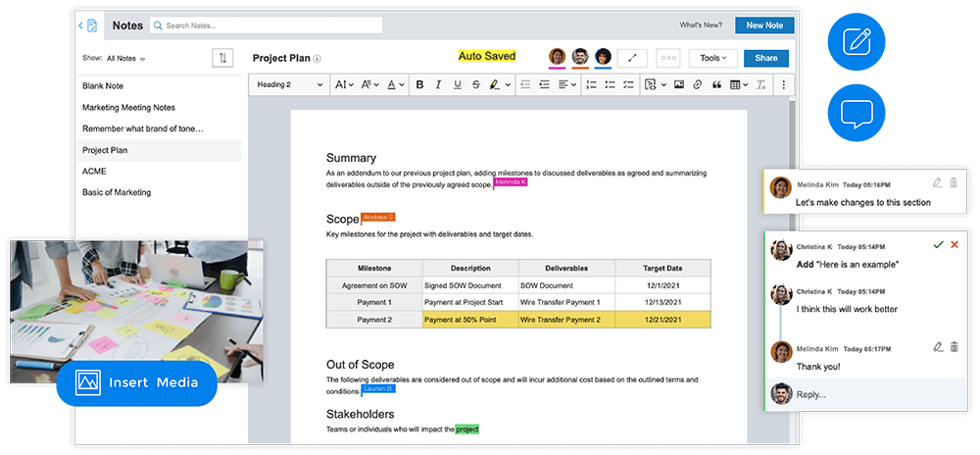Image resolution: width=980 pixels, height=455 pixels.
Task: Open the font size dropdown
Action: click(344, 84)
